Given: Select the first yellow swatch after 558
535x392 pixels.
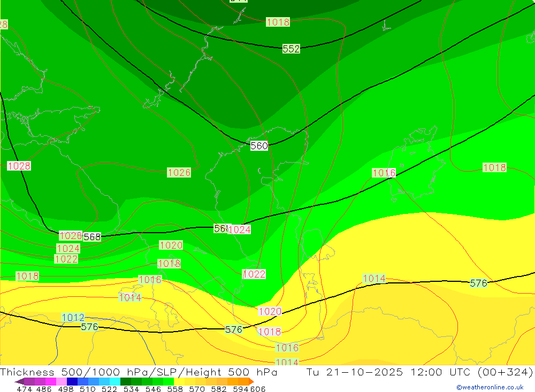Looking at the screenshot, I should click(179, 381).
